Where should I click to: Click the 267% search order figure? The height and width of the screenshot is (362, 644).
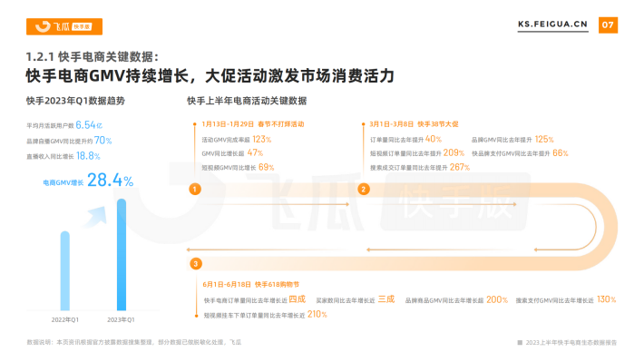click(x=460, y=167)
